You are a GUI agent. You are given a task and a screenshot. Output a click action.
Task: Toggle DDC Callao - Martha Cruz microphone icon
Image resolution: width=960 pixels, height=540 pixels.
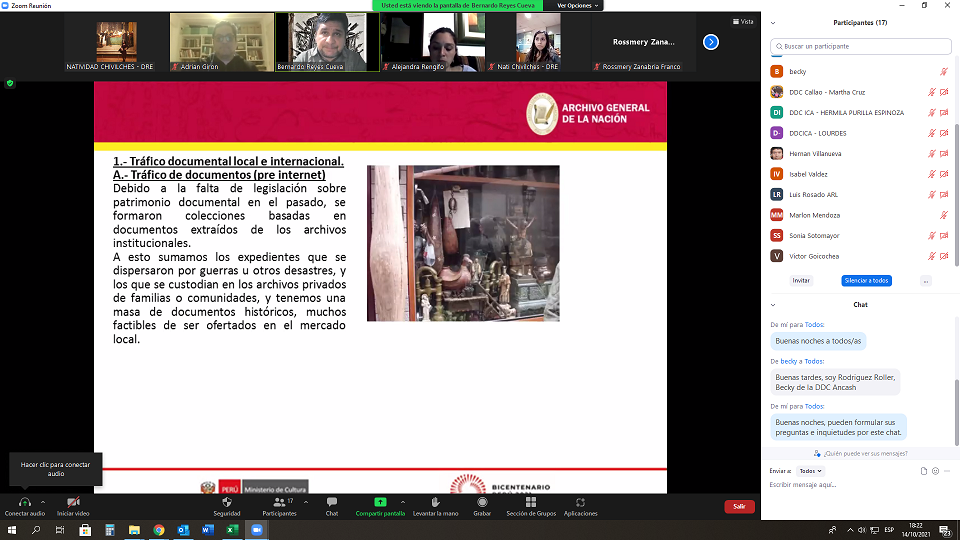932,92
